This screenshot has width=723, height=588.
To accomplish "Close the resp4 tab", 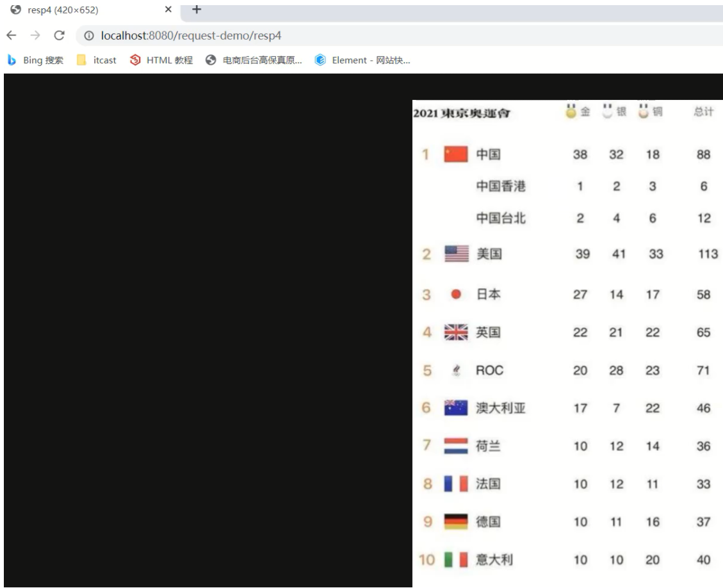I will 168,9.
